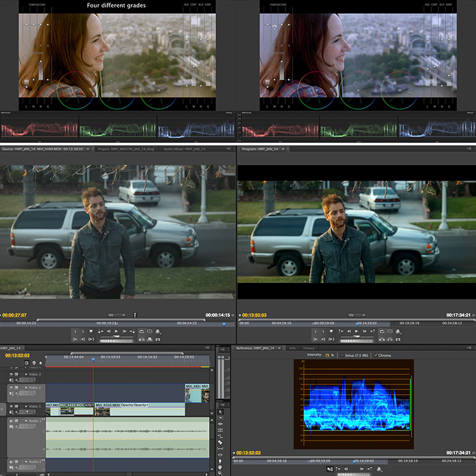Play the sequence in Program monitor
476x476 pixels.
pos(357,331)
